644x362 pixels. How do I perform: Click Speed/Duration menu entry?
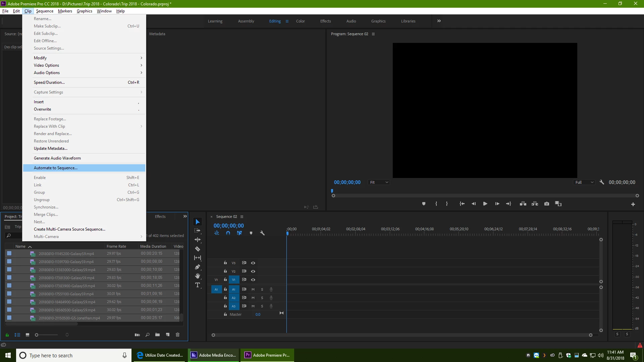point(49,82)
